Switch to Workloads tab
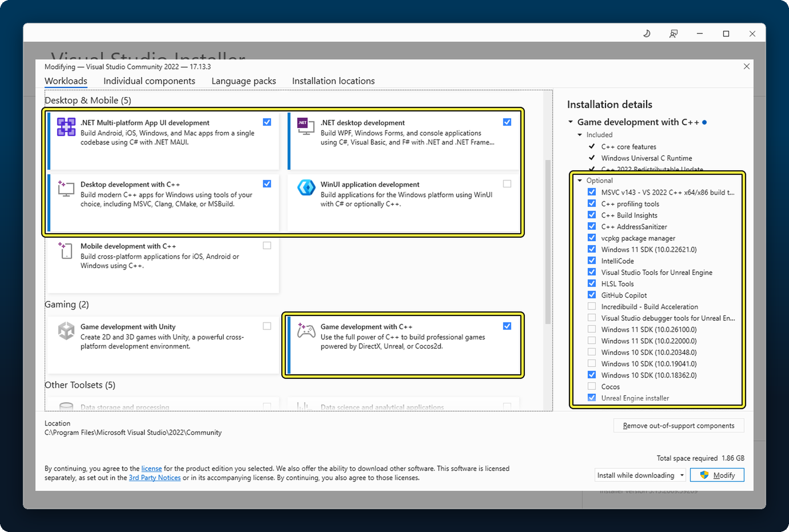789x532 pixels. (x=66, y=81)
